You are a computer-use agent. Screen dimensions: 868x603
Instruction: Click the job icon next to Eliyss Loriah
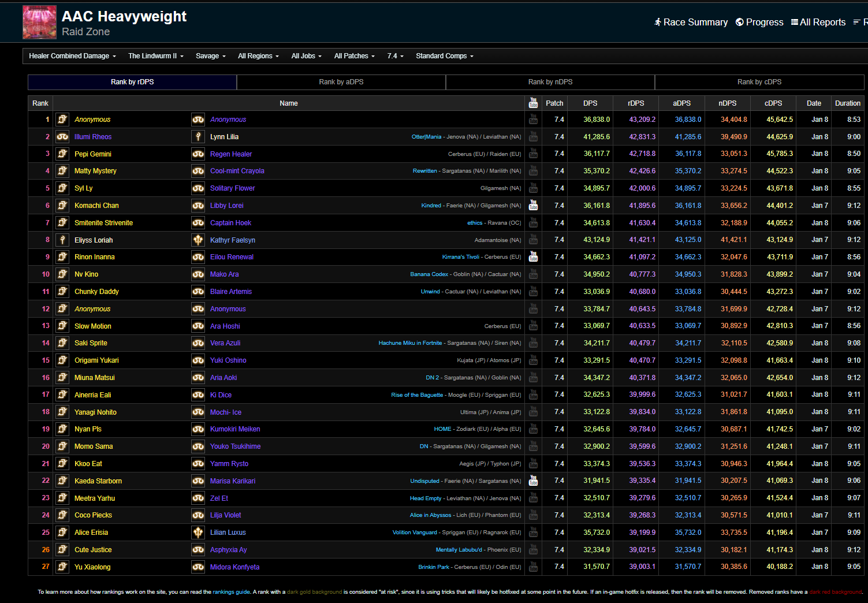tap(62, 240)
